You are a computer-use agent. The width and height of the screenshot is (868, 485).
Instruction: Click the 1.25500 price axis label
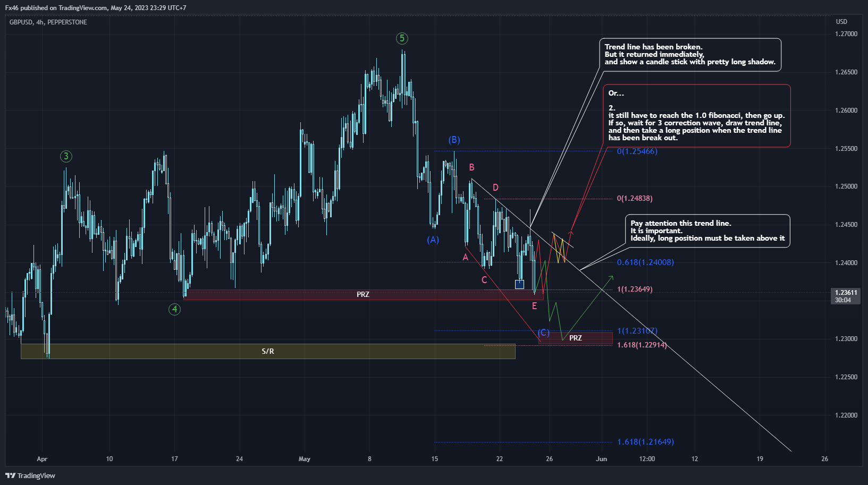point(846,149)
